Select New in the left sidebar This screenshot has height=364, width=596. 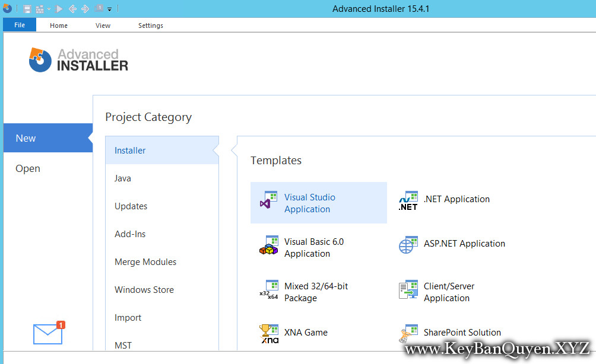pyautogui.click(x=48, y=138)
